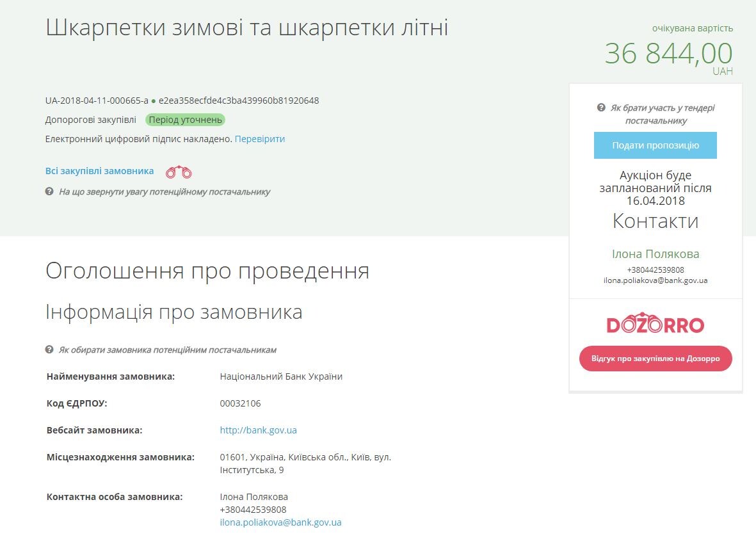Image resolution: width=756 pixels, height=541 pixels.
Task: Click label 'Контактна особа замовника:'
Action: (x=115, y=497)
